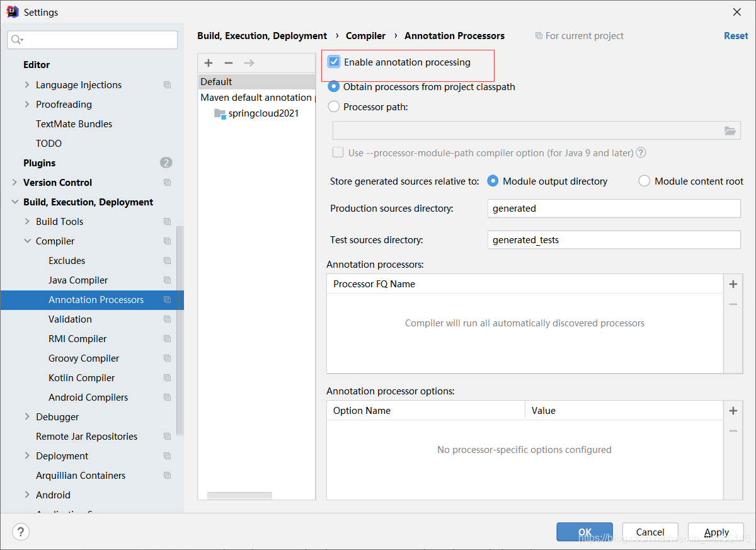
Task: Remove annotation processor FQ name entry
Action: pyautogui.click(x=733, y=304)
